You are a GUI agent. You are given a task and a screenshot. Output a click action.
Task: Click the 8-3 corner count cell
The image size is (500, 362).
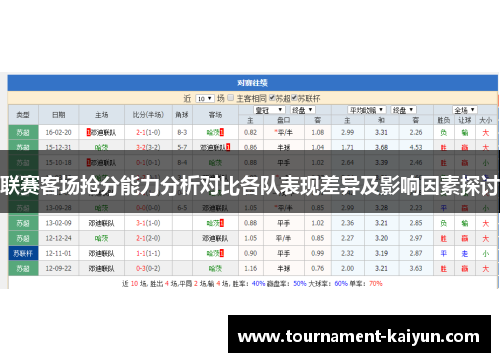pos(182,132)
